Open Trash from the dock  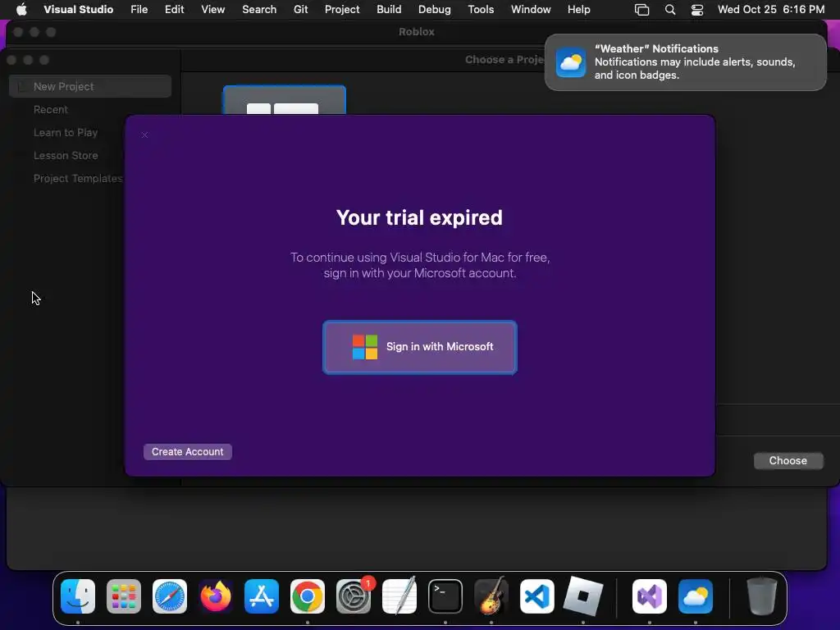point(762,596)
